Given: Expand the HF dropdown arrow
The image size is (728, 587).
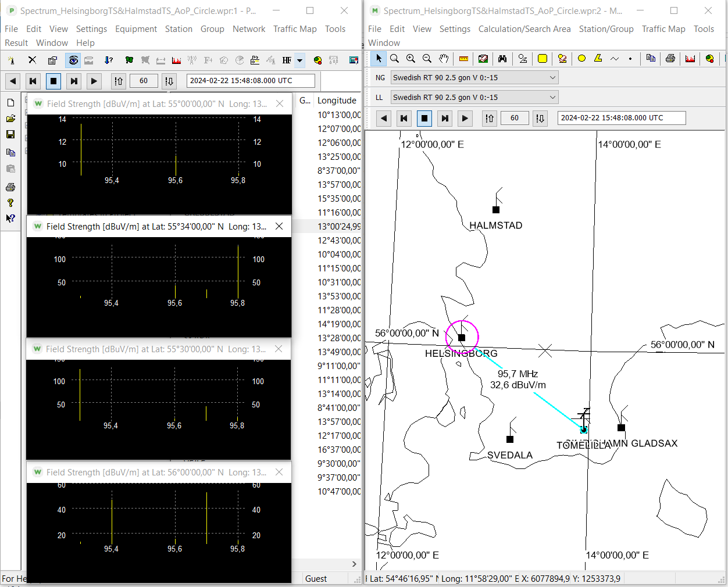Looking at the screenshot, I should pyautogui.click(x=300, y=60).
